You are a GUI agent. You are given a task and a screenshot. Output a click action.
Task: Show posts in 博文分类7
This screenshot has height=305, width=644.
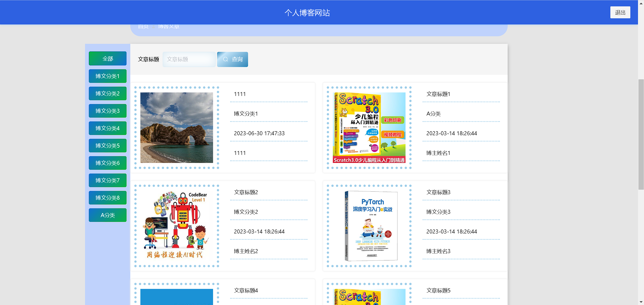tap(108, 180)
